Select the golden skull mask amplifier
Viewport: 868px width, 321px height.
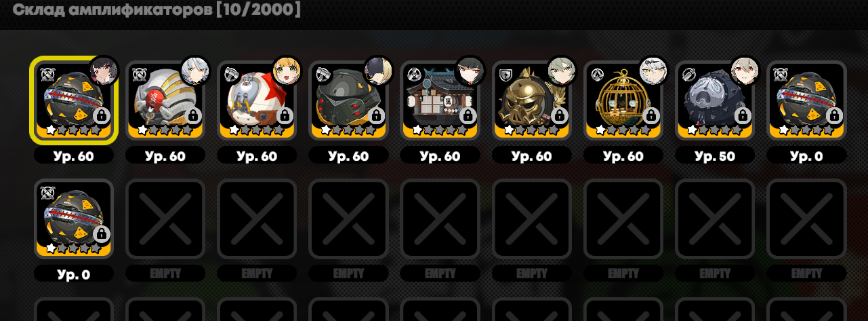tap(531, 100)
